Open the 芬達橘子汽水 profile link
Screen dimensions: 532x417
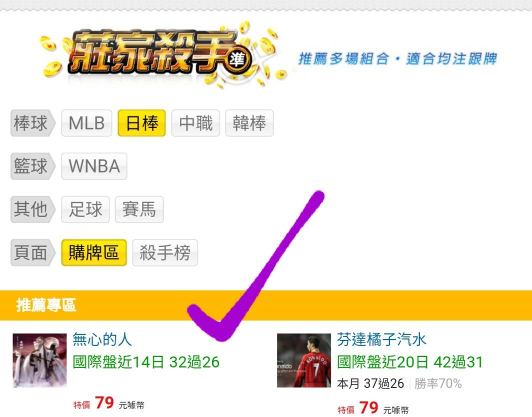(x=381, y=339)
